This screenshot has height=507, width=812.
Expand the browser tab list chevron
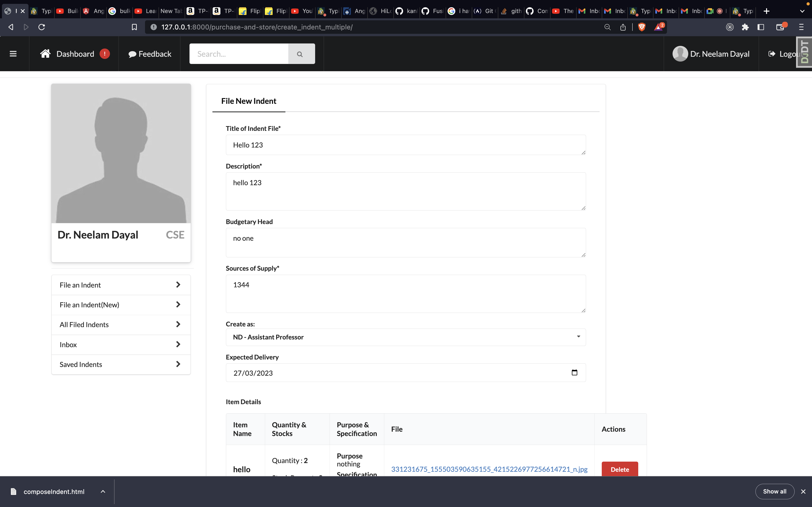[802, 11]
